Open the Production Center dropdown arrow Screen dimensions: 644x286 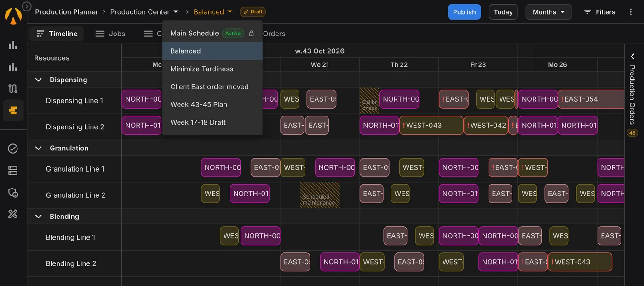[176, 12]
